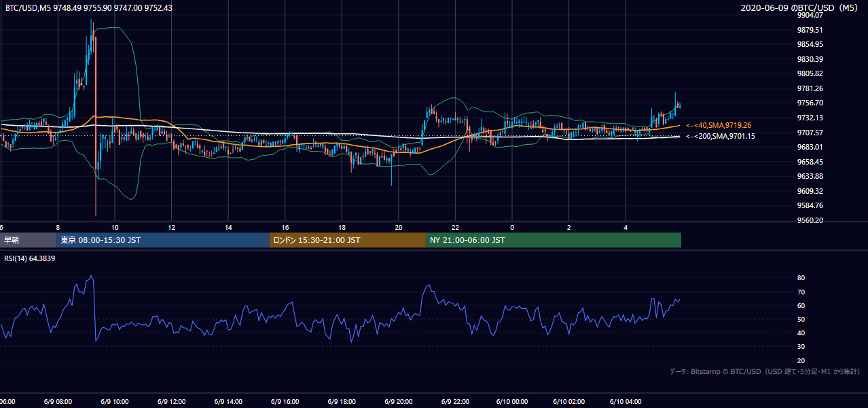
Task: Click price axis value 9854.95
Action: pyautogui.click(x=811, y=44)
